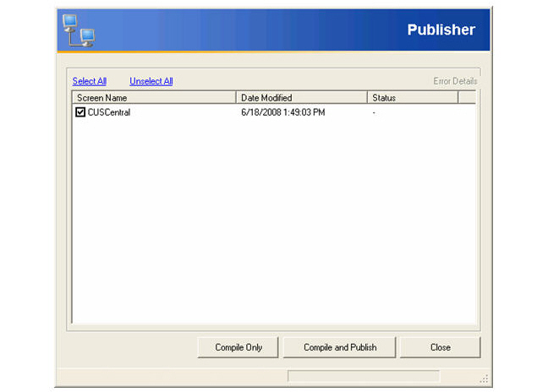Open the Error Details link
The image size is (548, 392).
click(x=455, y=81)
